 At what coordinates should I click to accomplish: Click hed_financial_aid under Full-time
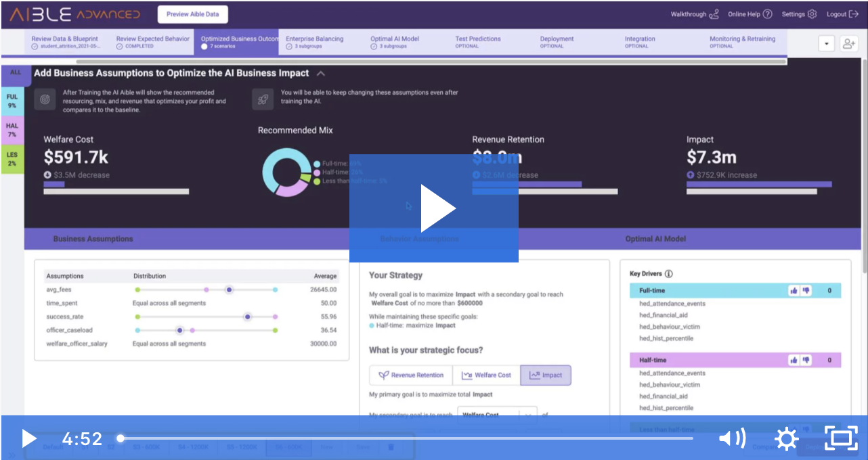point(663,315)
